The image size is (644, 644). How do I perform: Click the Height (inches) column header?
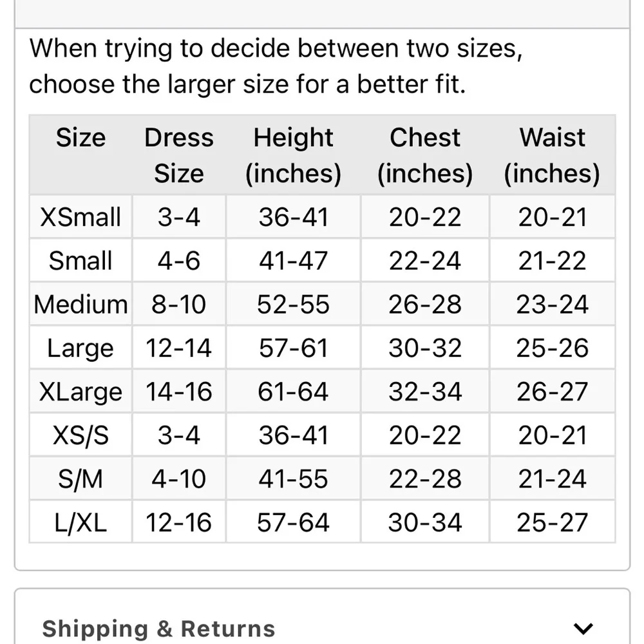point(293,155)
